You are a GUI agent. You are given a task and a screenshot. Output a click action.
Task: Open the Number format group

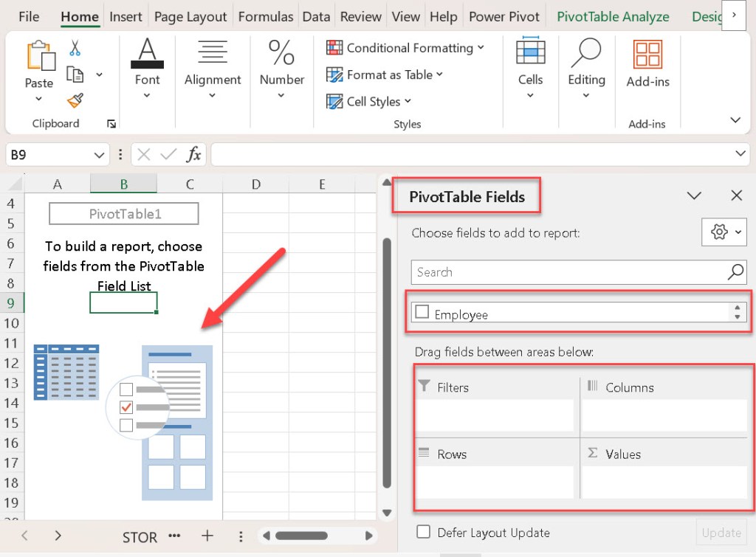point(281,68)
